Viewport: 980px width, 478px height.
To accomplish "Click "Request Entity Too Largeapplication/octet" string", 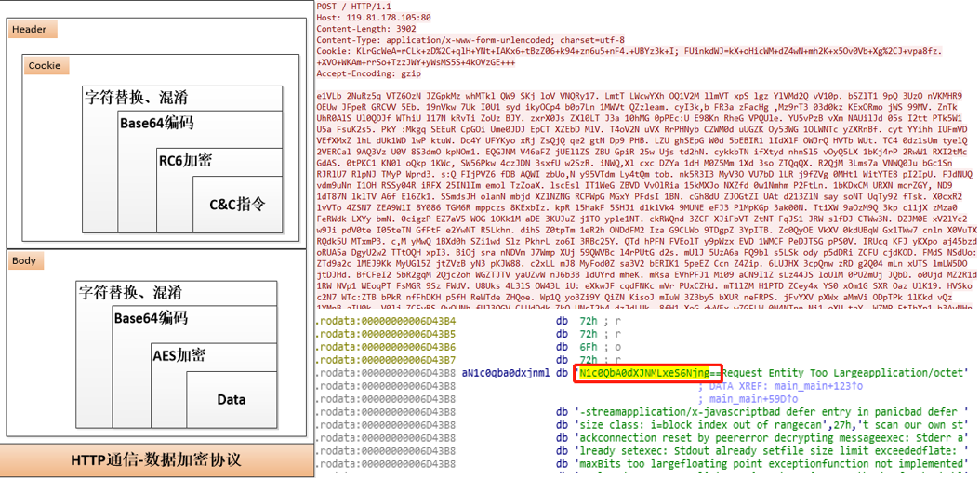I will click(x=844, y=372).
